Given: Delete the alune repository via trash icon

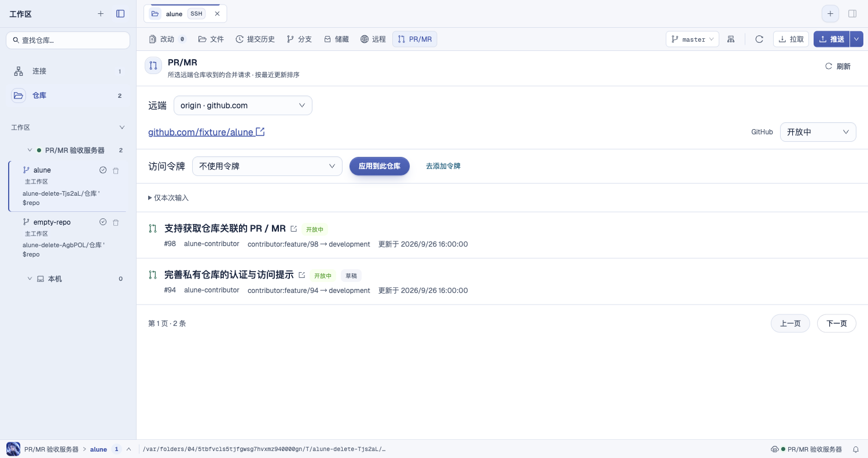Looking at the screenshot, I should pyautogui.click(x=116, y=170).
